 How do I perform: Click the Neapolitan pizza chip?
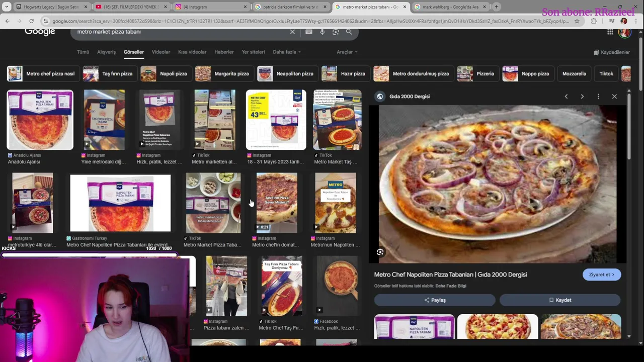click(x=287, y=73)
